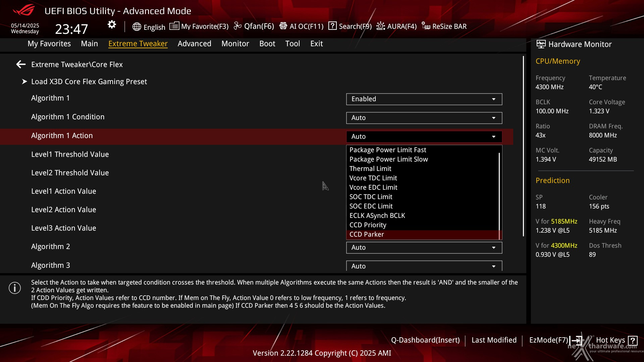Click the Hardware Monitor icon
644x362 pixels.
[541, 44]
